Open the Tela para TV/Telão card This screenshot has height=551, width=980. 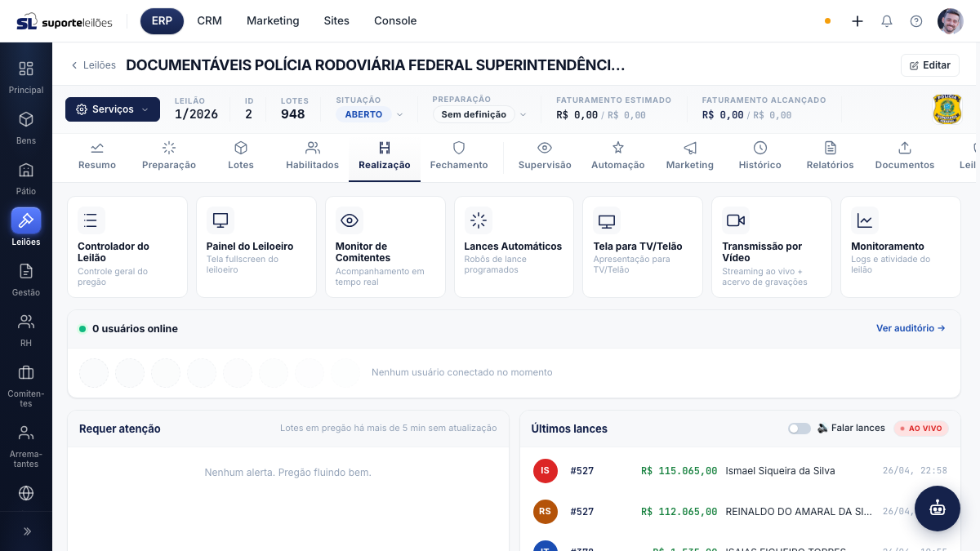click(643, 247)
